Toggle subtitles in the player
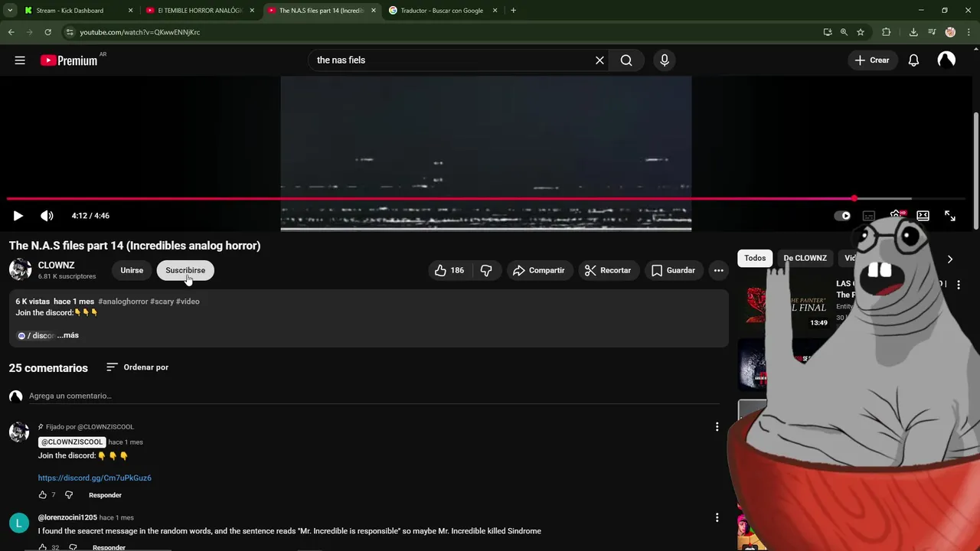This screenshot has height=551, width=980. 869,216
